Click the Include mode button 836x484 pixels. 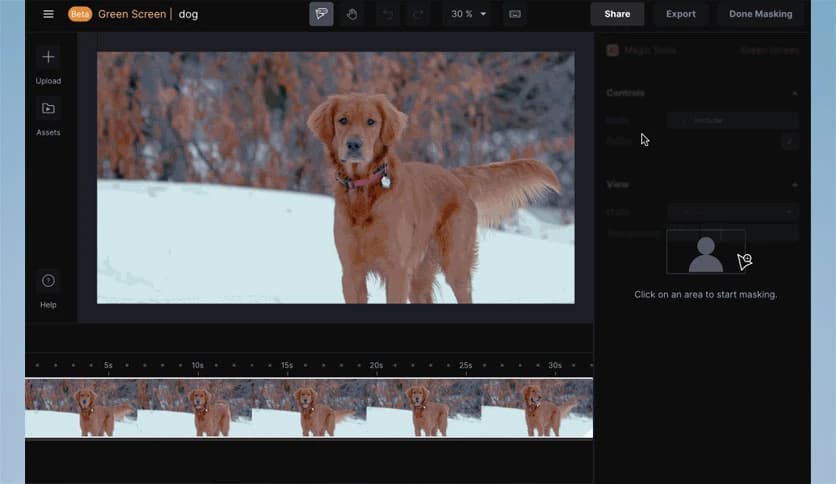pyautogui.click(x=708, y=120)
